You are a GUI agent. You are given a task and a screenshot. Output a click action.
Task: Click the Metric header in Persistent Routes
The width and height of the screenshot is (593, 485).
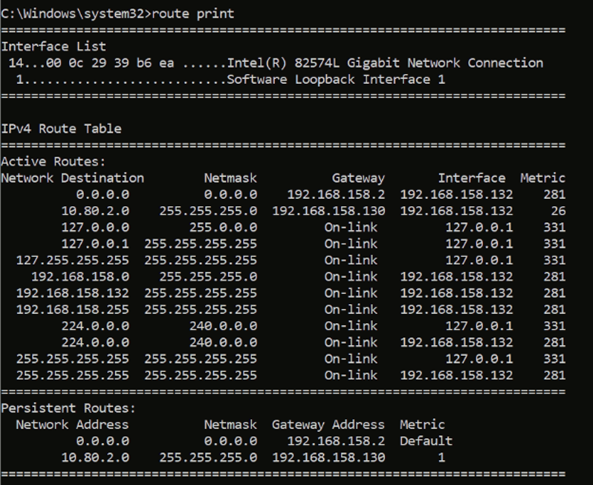pos(422,424)
